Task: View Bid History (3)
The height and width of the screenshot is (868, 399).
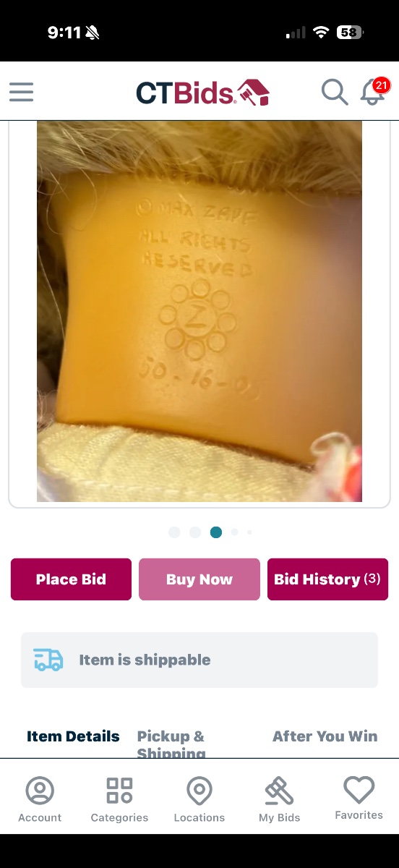Action: (x=327, y=579)
